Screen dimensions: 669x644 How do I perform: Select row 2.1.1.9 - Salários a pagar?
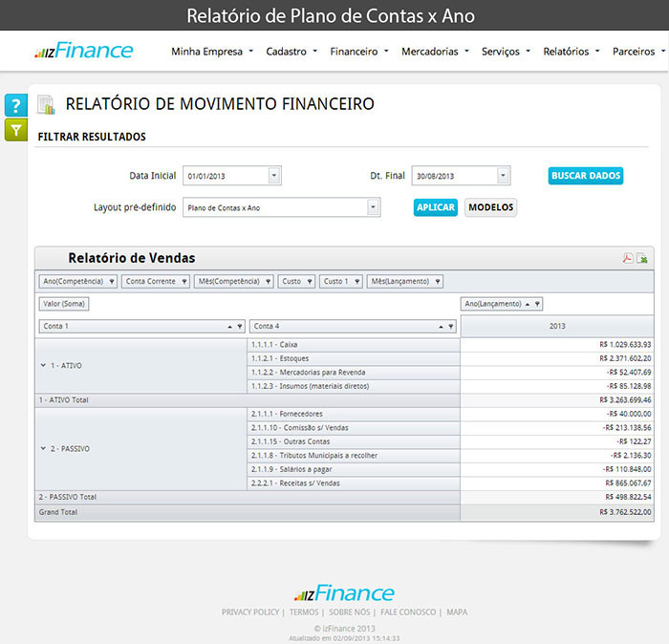click(354, 469)
